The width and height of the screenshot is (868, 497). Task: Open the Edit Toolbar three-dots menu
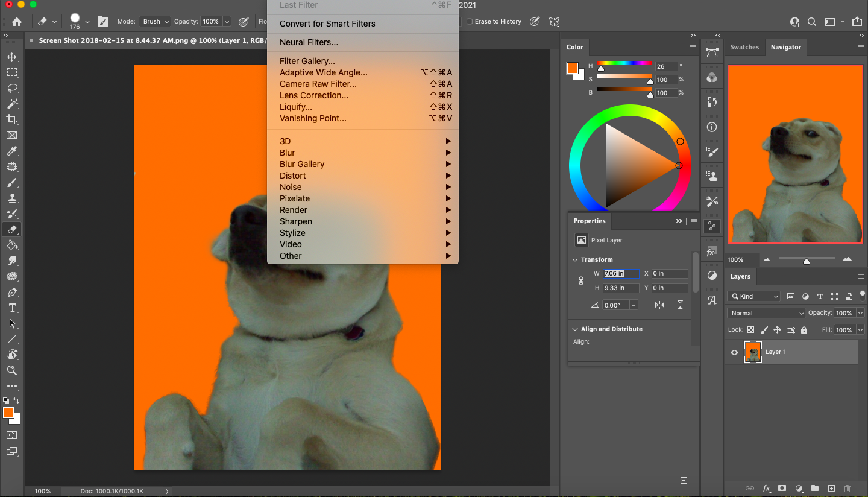coord(12,386)
